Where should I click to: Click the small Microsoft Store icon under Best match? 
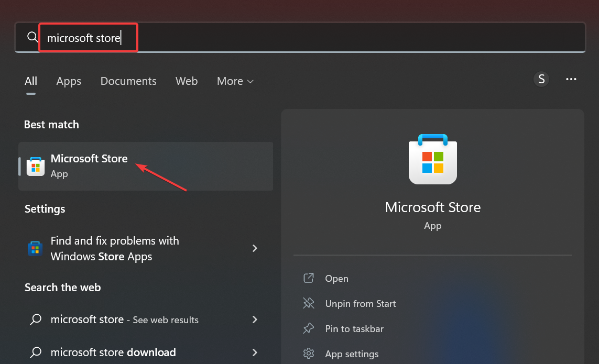(x=36, y=167)
